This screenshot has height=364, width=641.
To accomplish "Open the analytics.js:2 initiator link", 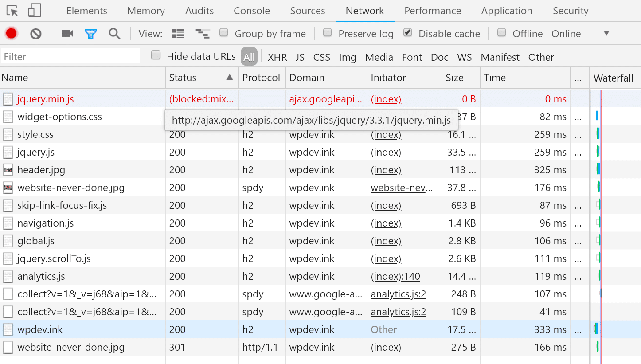I will [398, 294].
